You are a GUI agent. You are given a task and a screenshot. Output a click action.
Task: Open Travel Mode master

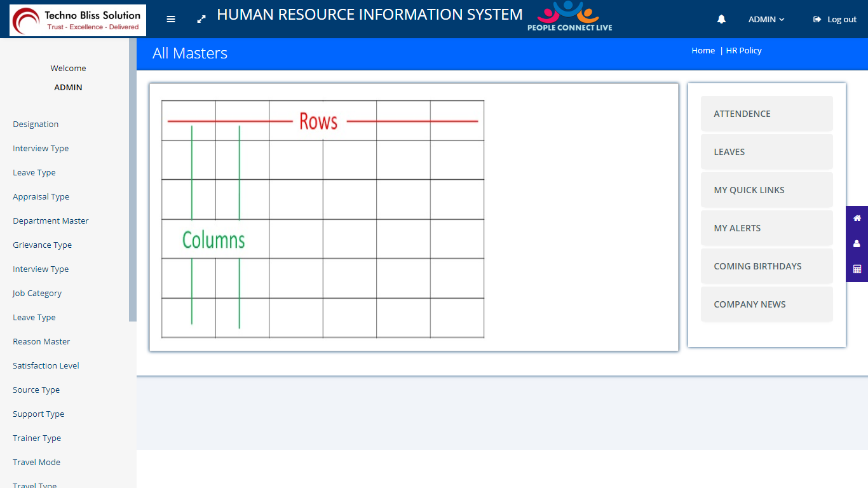tap(36, 463)
